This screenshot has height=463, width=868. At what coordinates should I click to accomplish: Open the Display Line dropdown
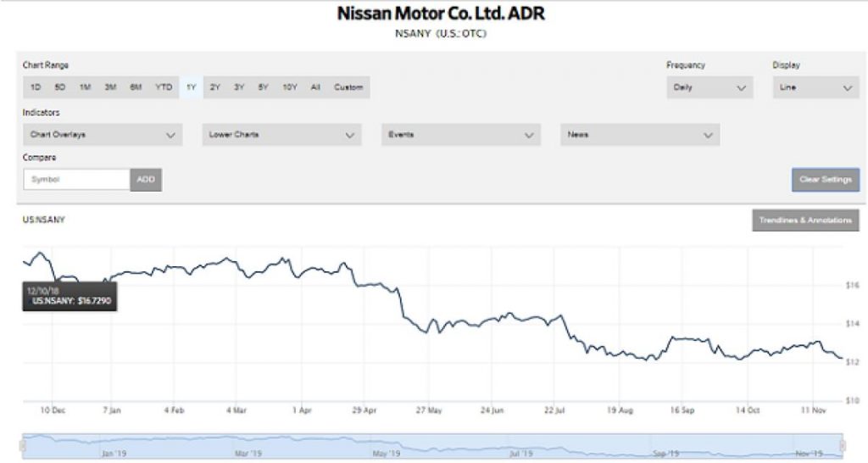[816, 87]
